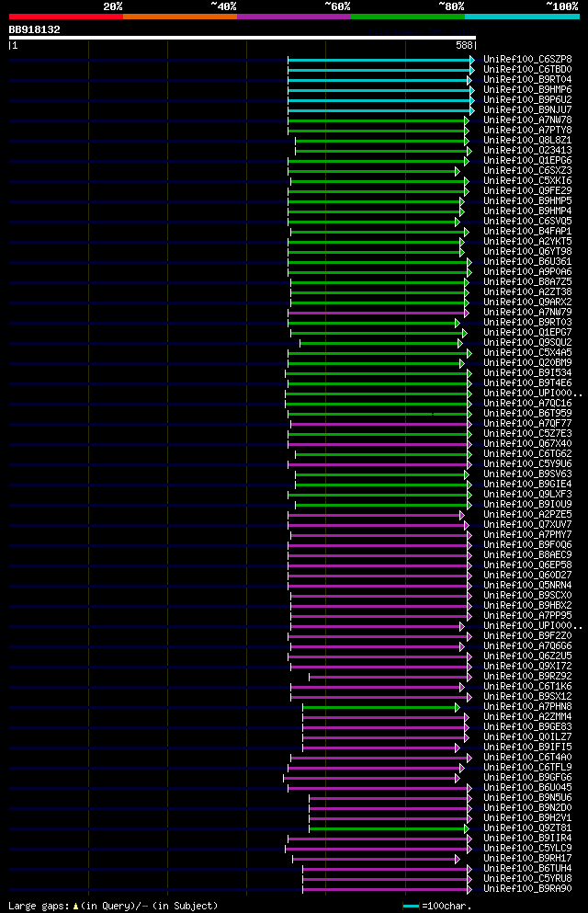Select the UniRef100_A7PP95 label
The width and height of the screenshot is (588, 913).
527,615
